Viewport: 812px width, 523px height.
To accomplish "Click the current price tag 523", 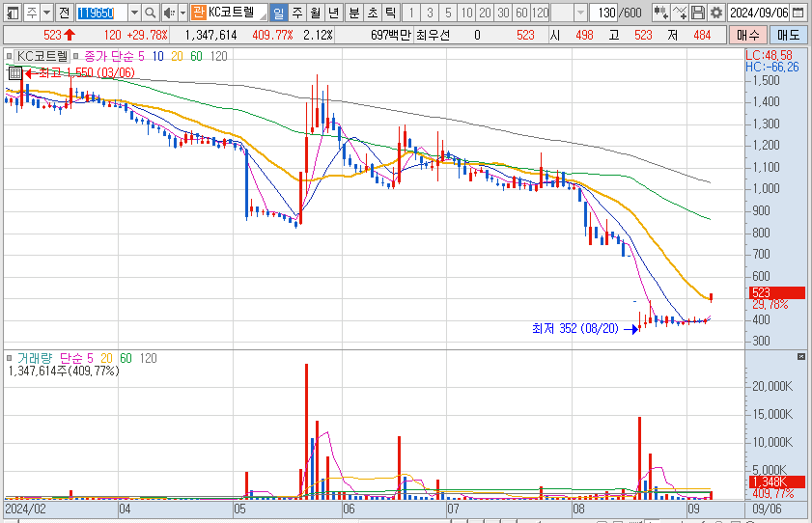I will tap(777, 292).
